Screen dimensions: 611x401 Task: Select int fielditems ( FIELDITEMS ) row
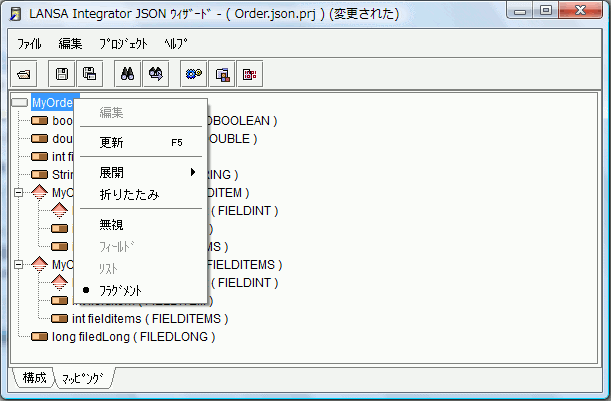tap(150, 319)
